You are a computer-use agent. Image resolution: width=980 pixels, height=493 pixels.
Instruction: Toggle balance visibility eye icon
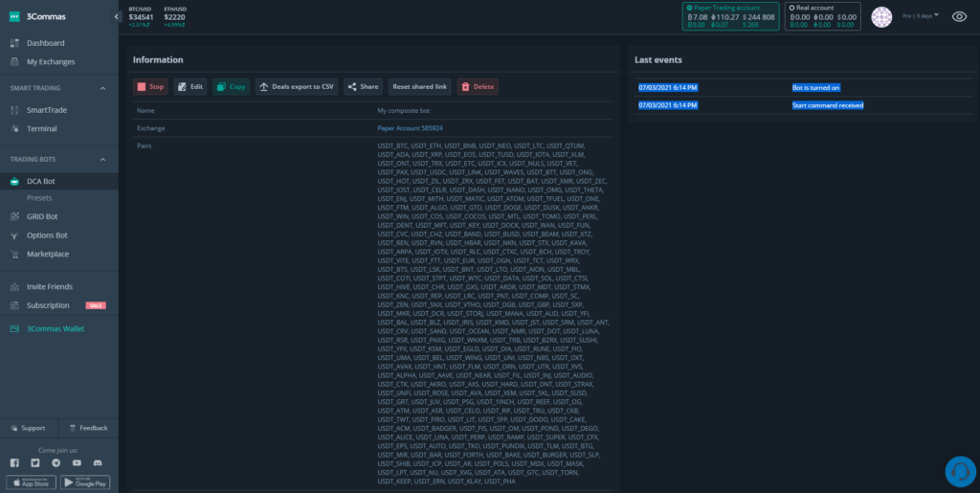click(959, 17)
